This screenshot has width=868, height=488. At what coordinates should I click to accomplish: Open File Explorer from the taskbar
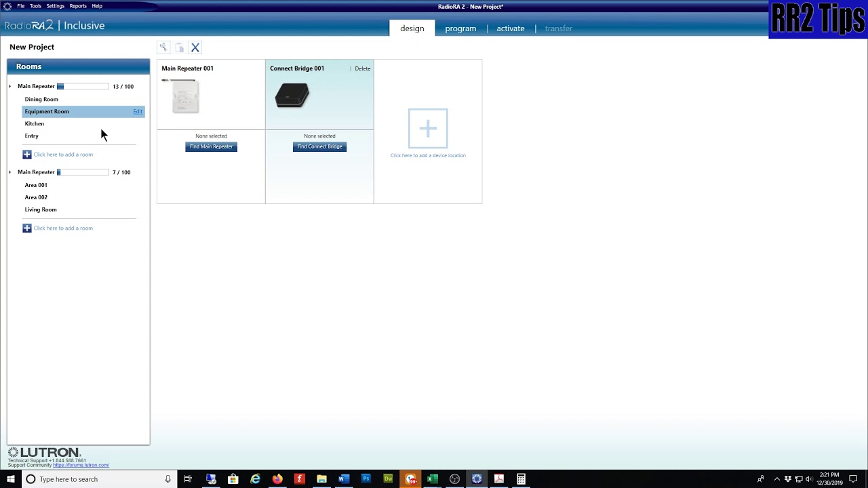tap(321, 479)
